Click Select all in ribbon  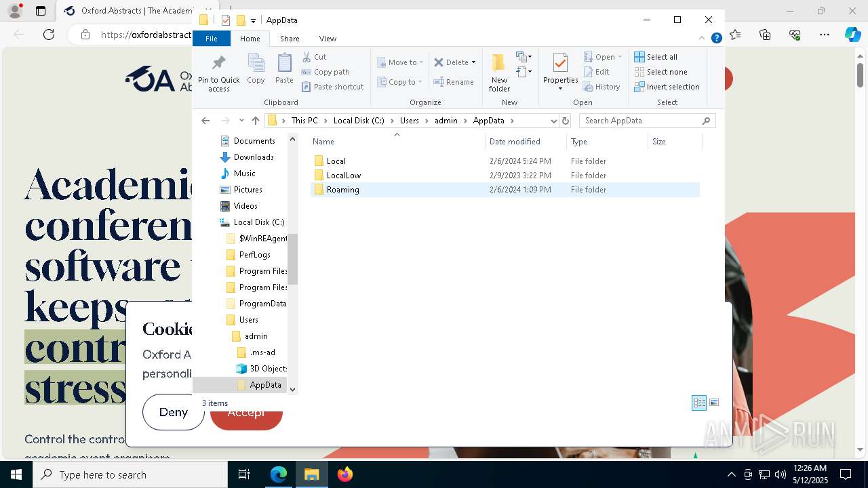pos(656,57)
